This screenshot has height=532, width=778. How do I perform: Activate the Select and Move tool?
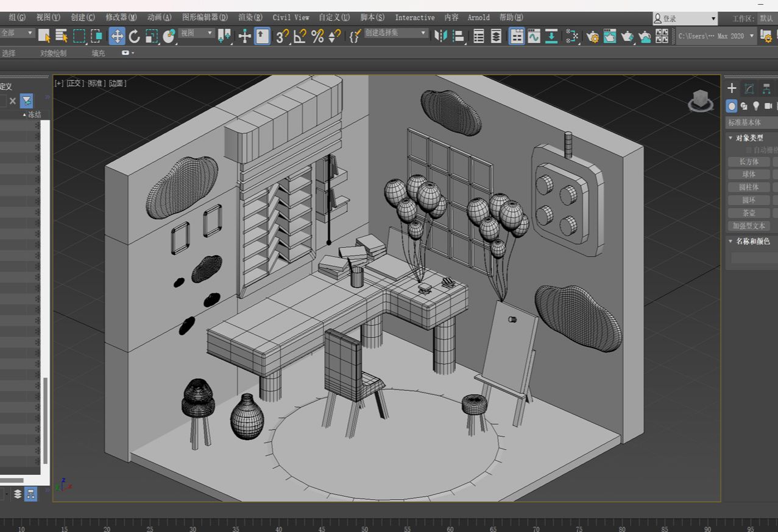pyautogui.click(x=117, y=36)
